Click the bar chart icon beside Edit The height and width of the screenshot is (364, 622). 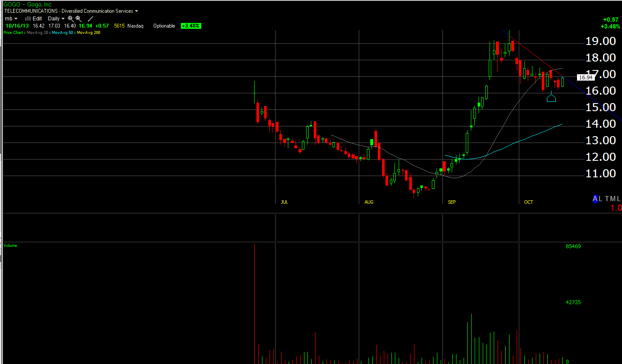tap(28, 19)
